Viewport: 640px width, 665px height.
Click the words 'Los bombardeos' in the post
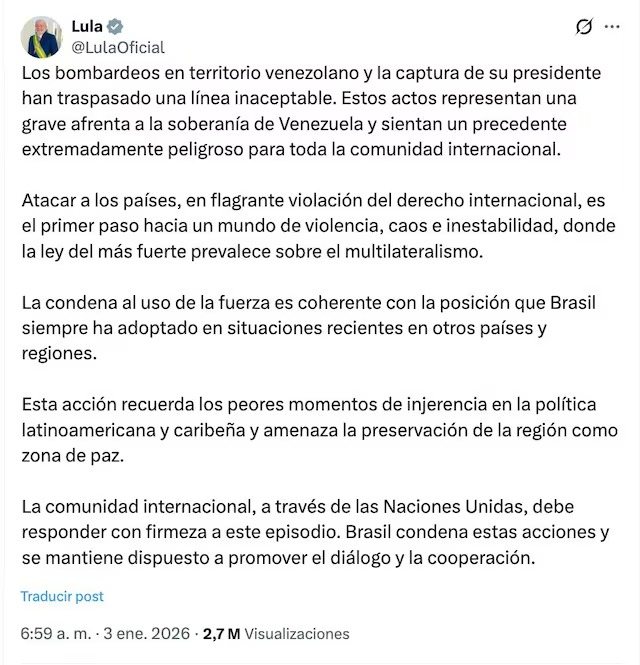point(79,74)
